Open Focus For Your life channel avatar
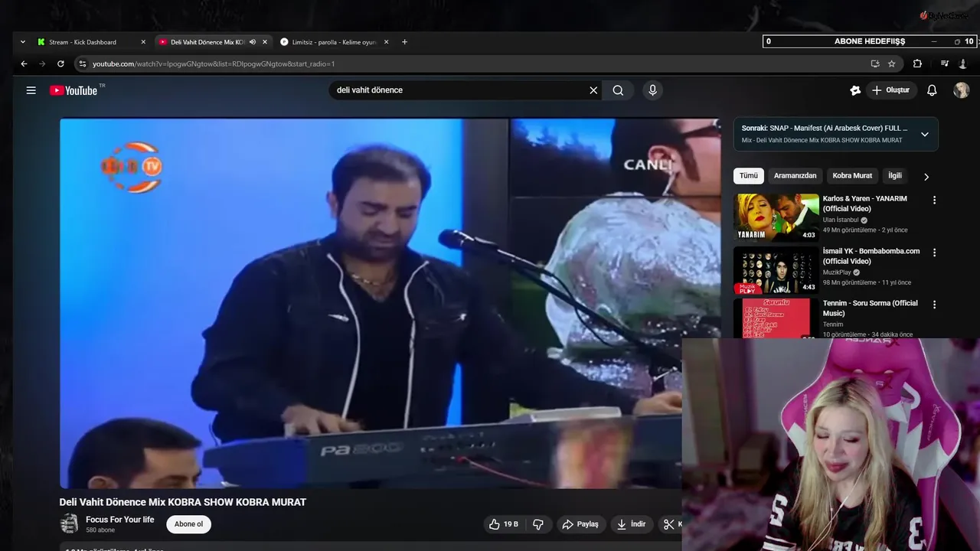The image size is (980, 551). (x=69, y=524)
